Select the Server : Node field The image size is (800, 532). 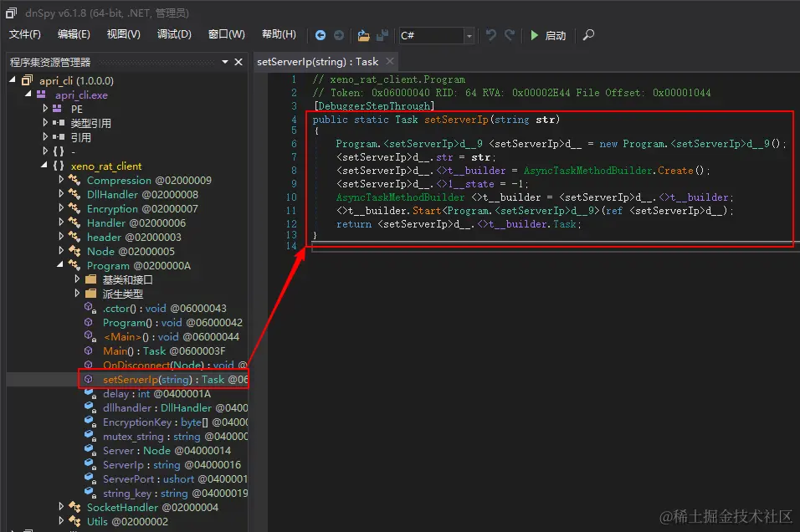point(167,450)
